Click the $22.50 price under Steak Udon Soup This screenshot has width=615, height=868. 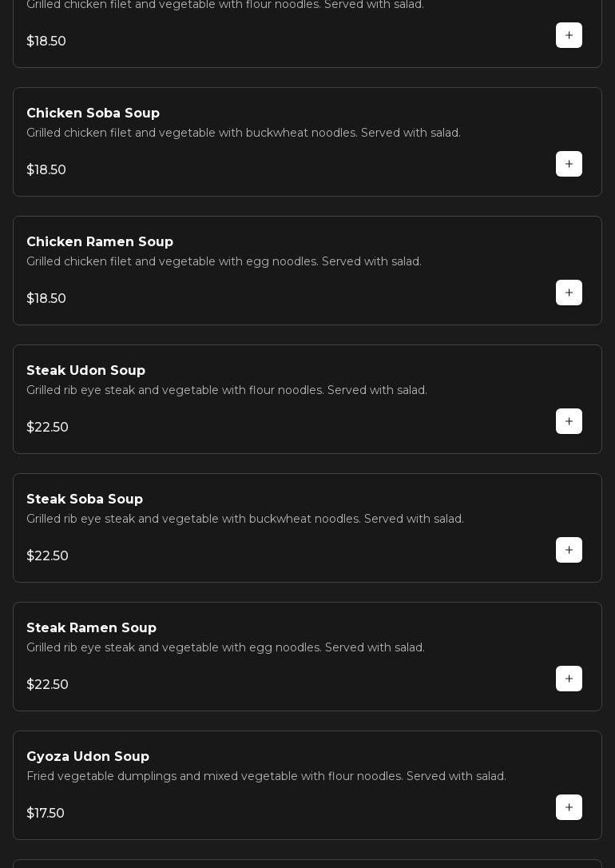click(47, 427)
